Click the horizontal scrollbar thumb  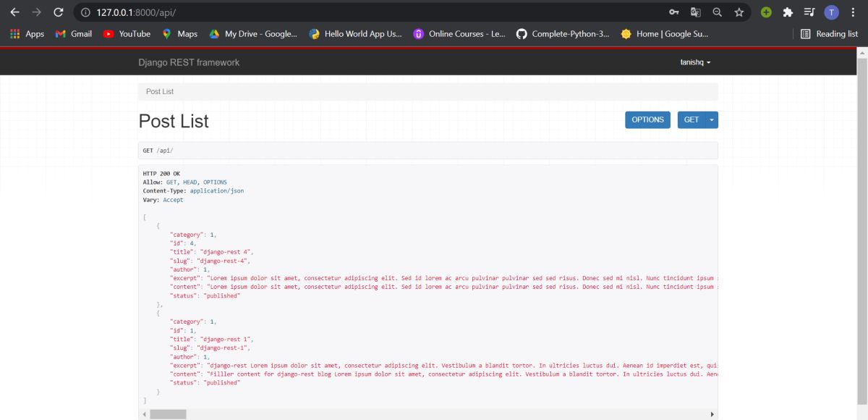click(x=168, y=414)
